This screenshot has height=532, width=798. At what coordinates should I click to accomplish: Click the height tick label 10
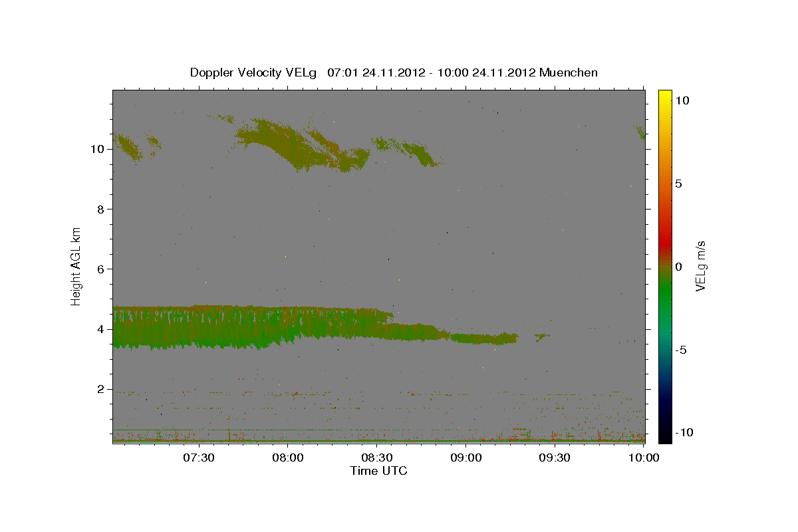(97, 149)
